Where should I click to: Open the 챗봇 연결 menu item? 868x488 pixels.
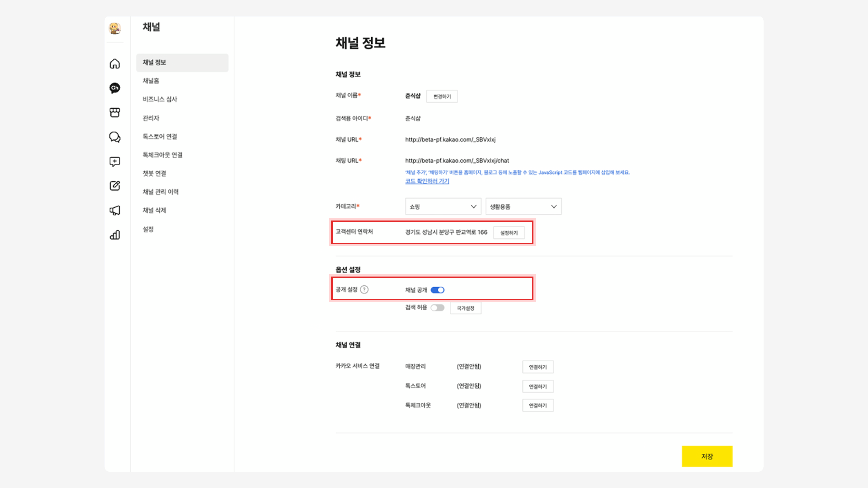pyautogui.click(x=154, y=174)
